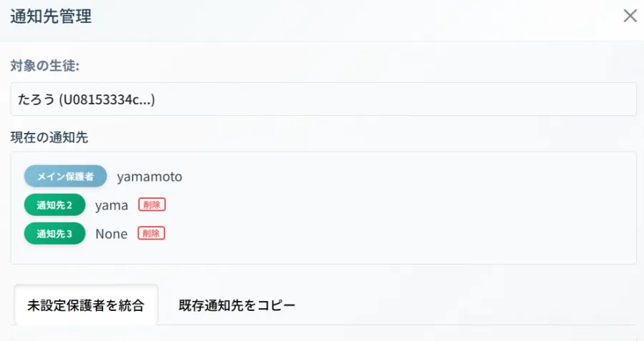Switch to the 未設定保護者を統合 tab

(x=86, y=305)
